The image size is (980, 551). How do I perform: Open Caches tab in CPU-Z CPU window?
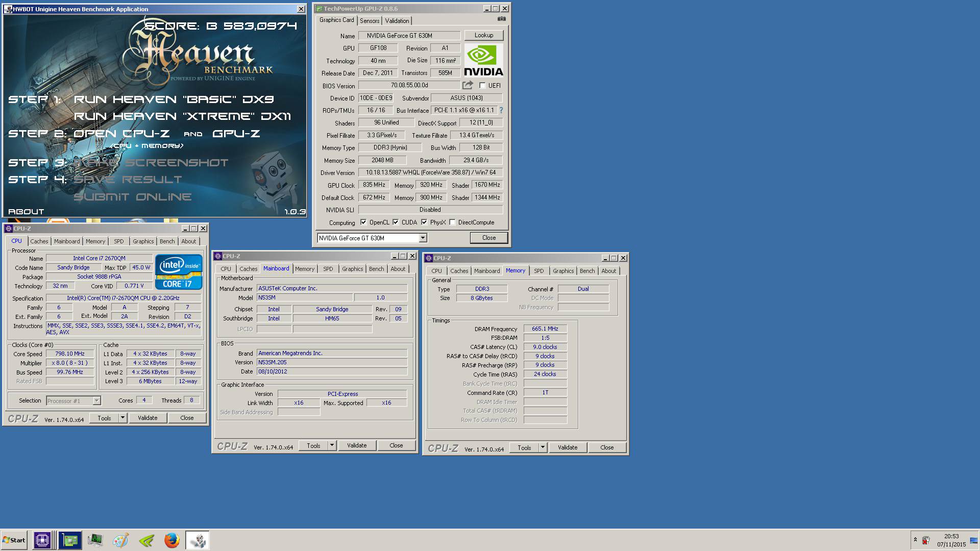coord(39,241)
